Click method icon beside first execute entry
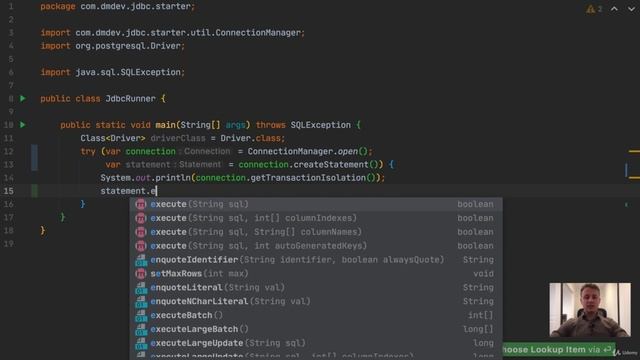 click(141, 204)
